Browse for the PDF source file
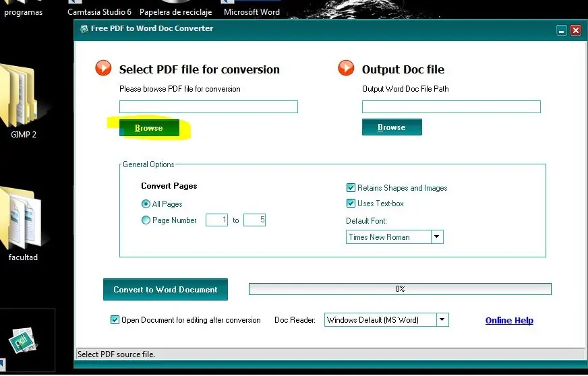Screen dimensions: 588x376 [x=149, y=128]
